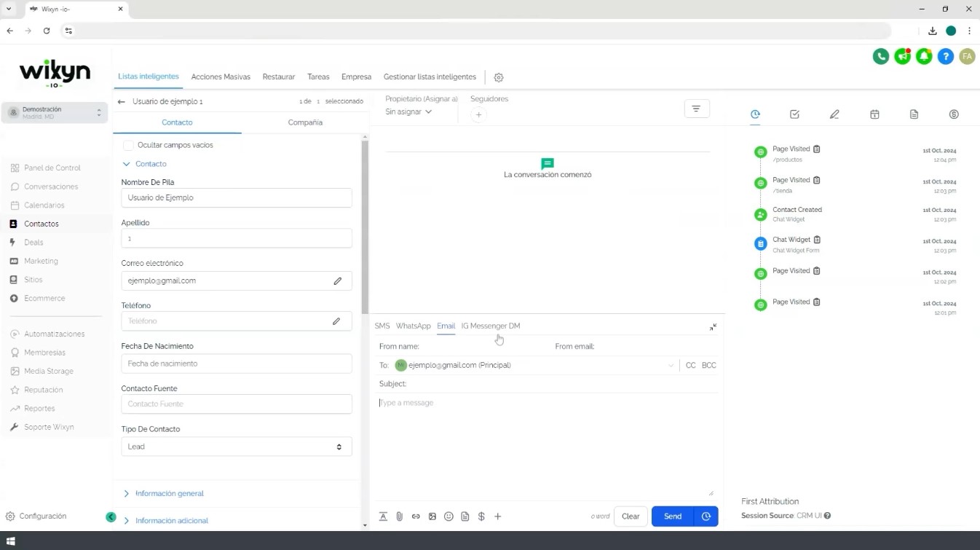Open the megaphone announcements icon
The height and width of the screenshot is (550, 980).
[x=903, y=56]
